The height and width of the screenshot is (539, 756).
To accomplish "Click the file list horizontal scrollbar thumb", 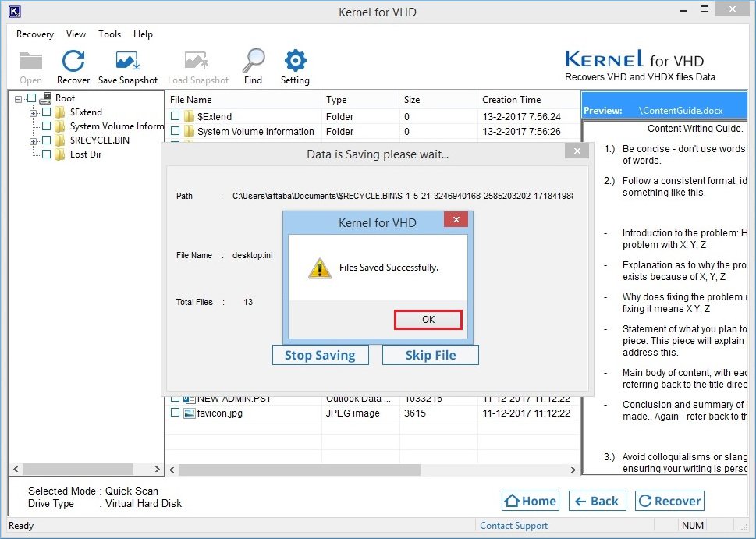I will [300, 470].
